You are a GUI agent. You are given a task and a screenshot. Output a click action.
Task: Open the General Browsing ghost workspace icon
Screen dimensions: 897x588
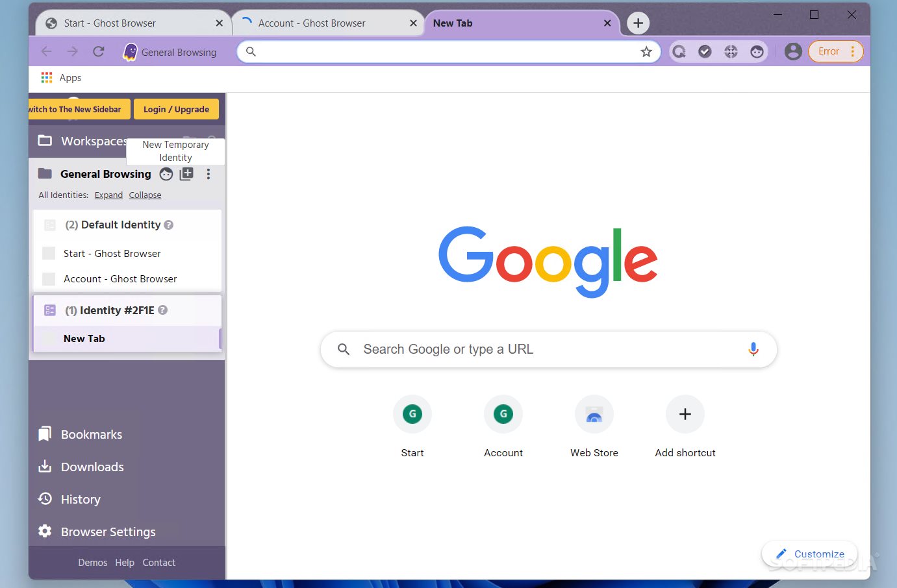pyautogui.click(x=130, y=52)
